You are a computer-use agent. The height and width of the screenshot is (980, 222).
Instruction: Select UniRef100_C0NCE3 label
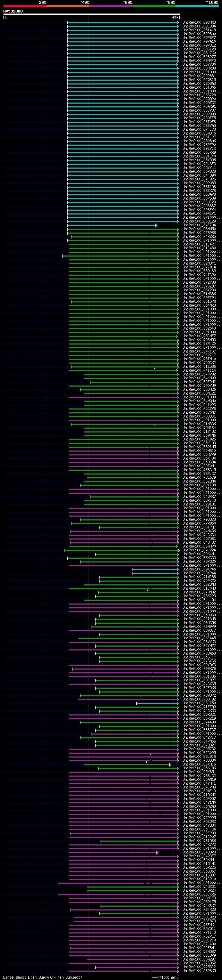click(199, 898)
